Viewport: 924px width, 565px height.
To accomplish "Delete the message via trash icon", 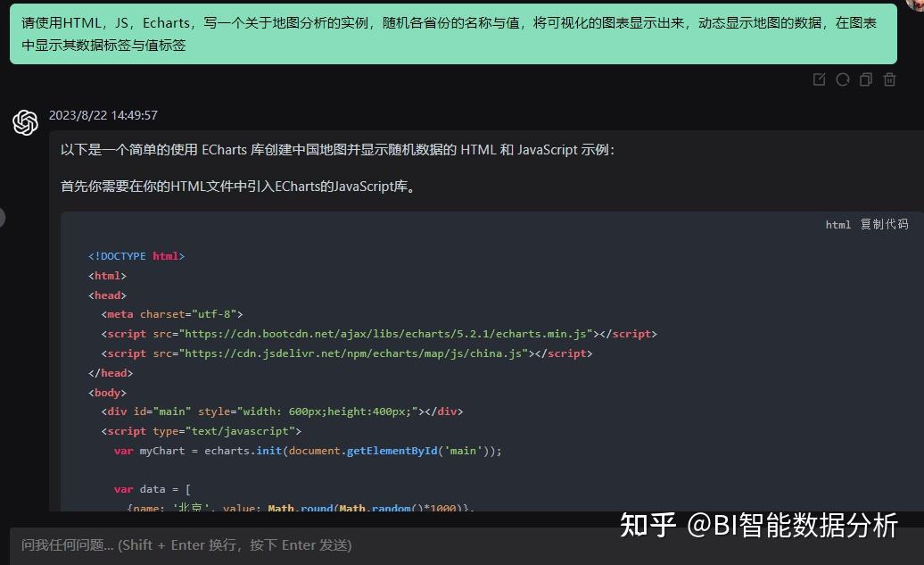I will pos(888,79).
